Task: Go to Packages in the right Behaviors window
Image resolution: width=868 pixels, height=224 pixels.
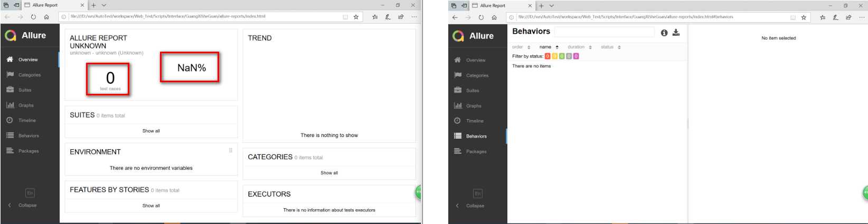Action: [x=477, y=151]
